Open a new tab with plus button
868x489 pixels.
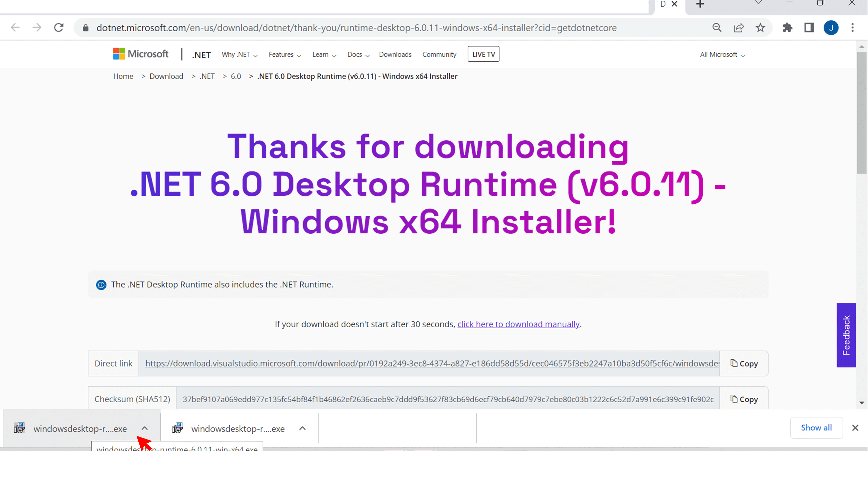tap(700, 4)
